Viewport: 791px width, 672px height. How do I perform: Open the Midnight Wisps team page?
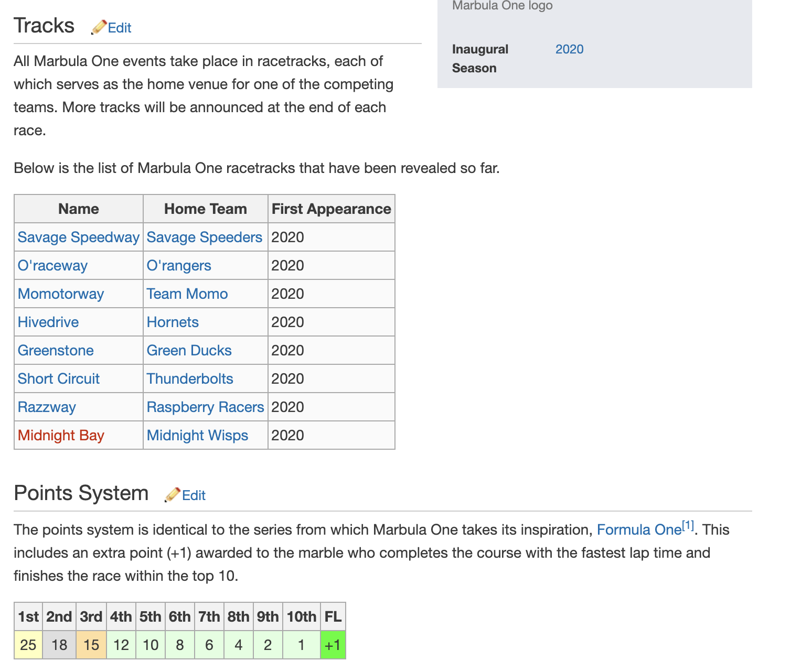coord(197,435)
